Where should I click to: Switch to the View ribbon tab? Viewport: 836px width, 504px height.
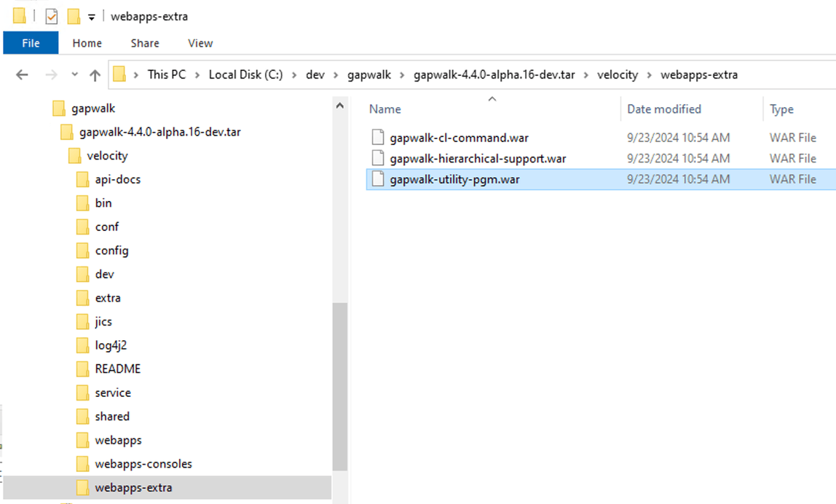200,43
